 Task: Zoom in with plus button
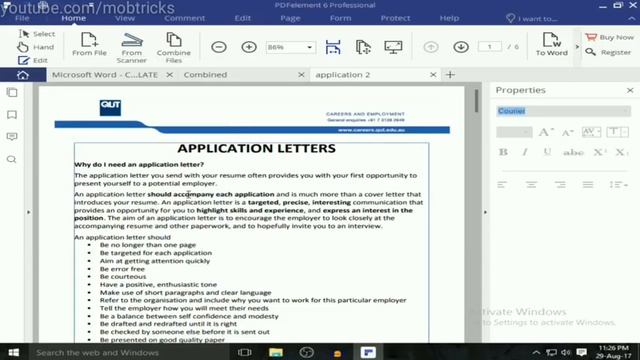tap(249, 47)
